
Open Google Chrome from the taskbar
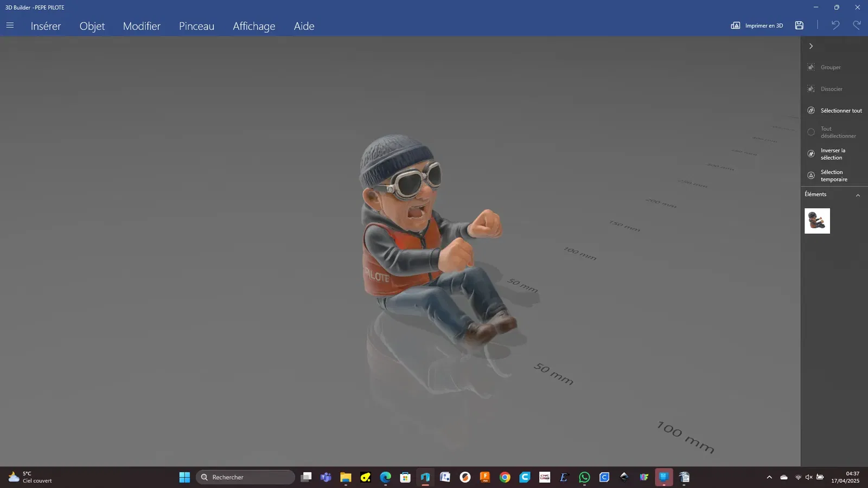(505, 477)
